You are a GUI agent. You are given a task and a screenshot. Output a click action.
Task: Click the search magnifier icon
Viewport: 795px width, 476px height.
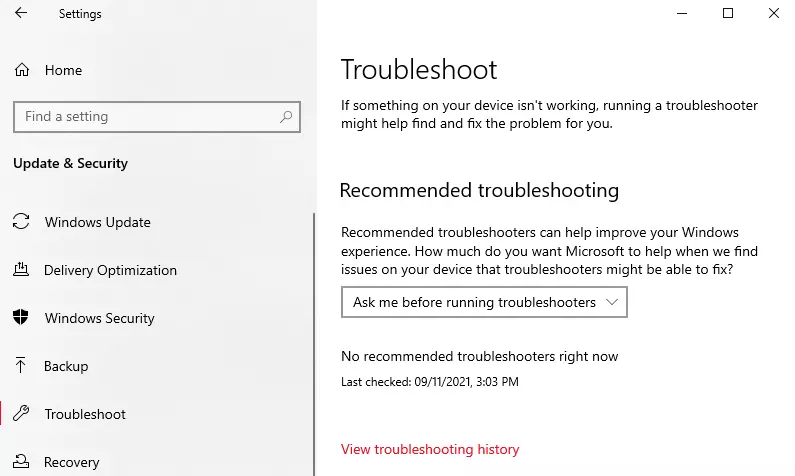pos(286,117)
